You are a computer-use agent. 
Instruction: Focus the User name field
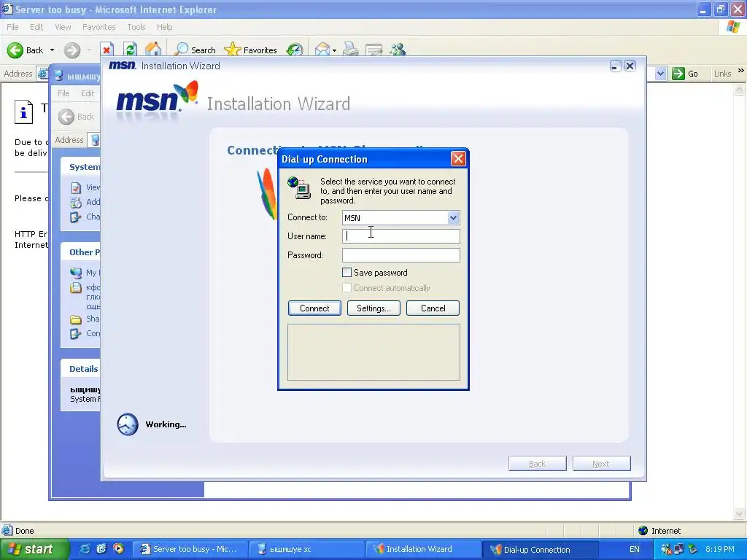click(400, 236)
